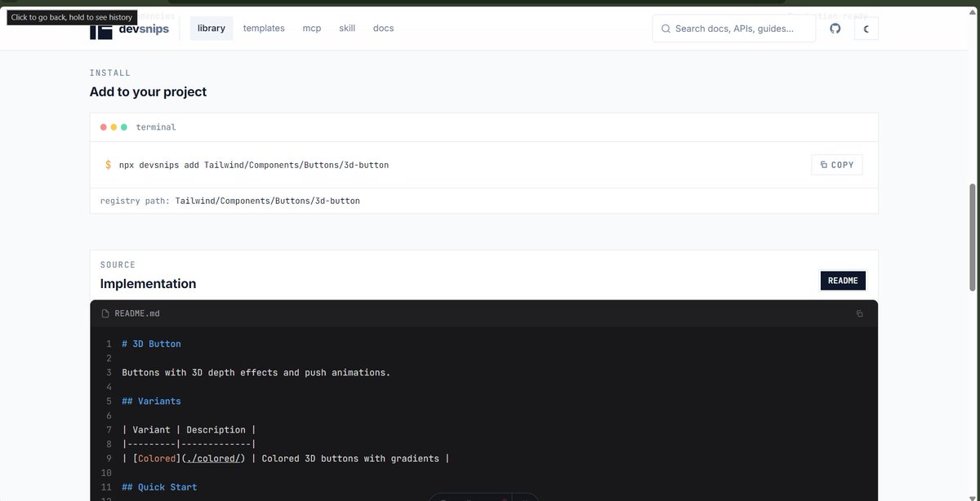Click the 'Add to your project' heading
This screenshot has width=980, height=501.
click(148, 92)
